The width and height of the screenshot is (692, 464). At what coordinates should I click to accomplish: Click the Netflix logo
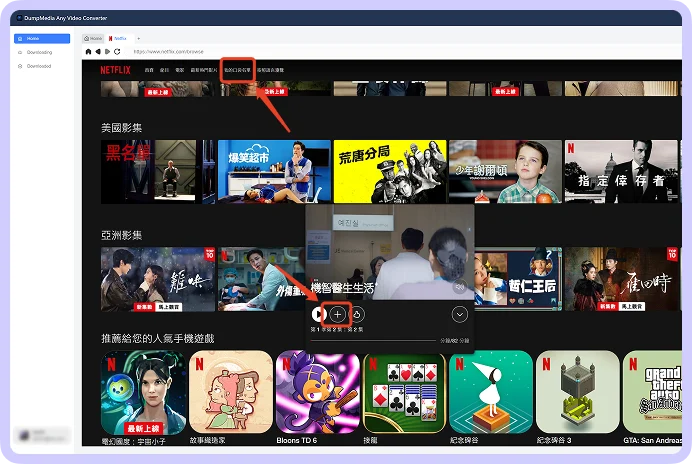pos(115,70)
